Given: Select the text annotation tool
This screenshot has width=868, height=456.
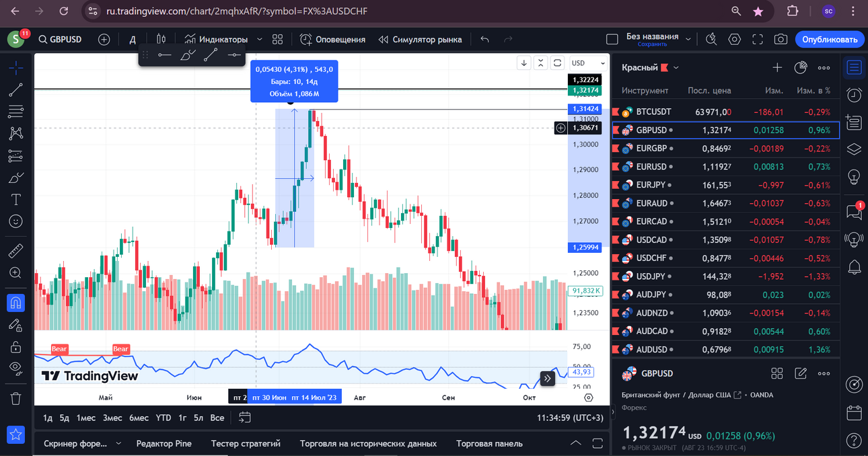Looking at the screenshot, I should [x=16, y=200].
